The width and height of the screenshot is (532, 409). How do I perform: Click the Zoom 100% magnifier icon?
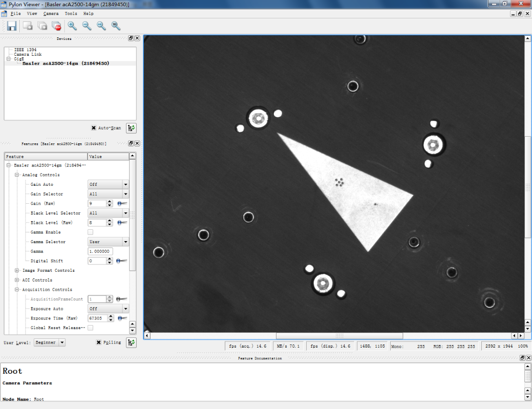tap(116, 26)
